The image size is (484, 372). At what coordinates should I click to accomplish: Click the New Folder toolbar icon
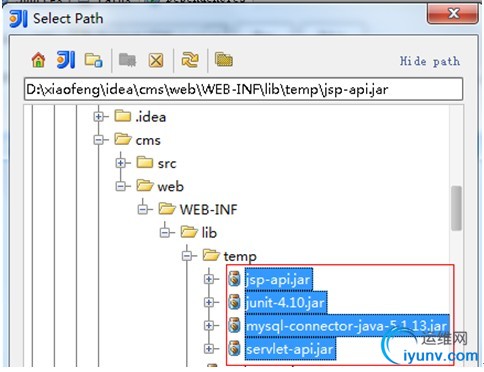point(128,60)
